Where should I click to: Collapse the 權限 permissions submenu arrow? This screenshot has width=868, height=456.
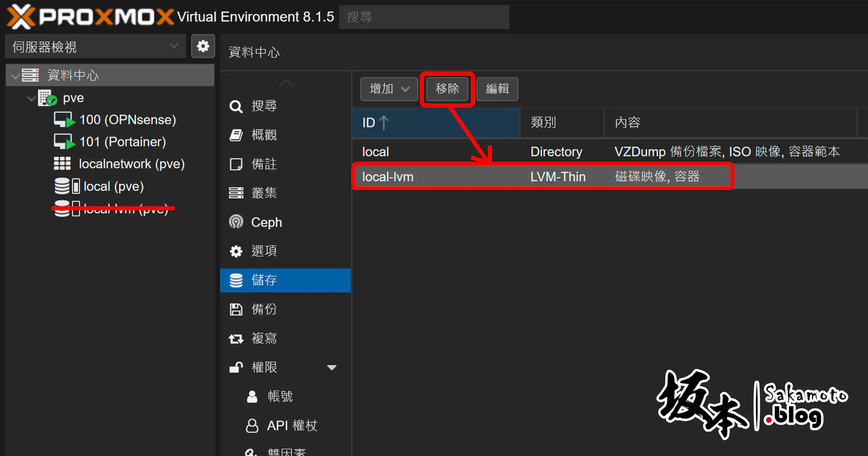click(x=331, y=367)
